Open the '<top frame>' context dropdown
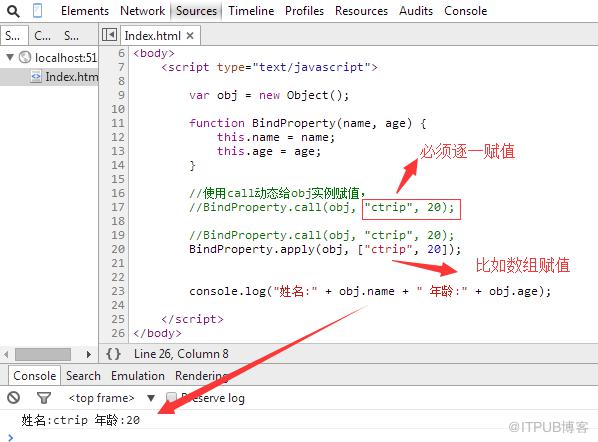This screenshot has width=598, height=442. click(111, 398)
